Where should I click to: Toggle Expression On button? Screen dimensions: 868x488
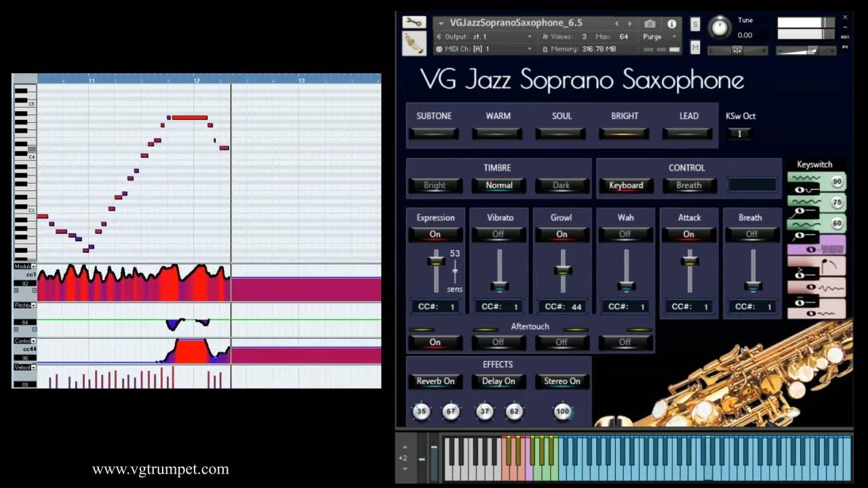[435, 234]
